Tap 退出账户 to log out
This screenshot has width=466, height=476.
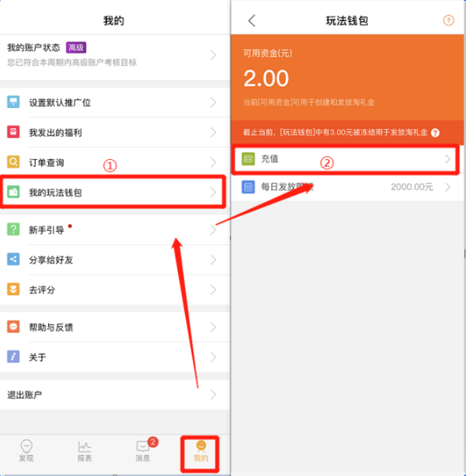(23, 394)
